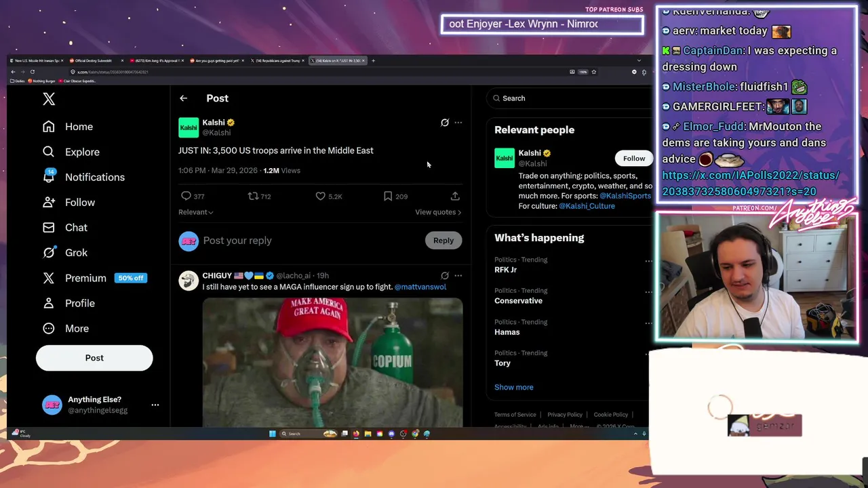Open the @Kalshi_Culture link
Image resolution: width=868 pixels, height=488 pixels.
coord(587,206)
